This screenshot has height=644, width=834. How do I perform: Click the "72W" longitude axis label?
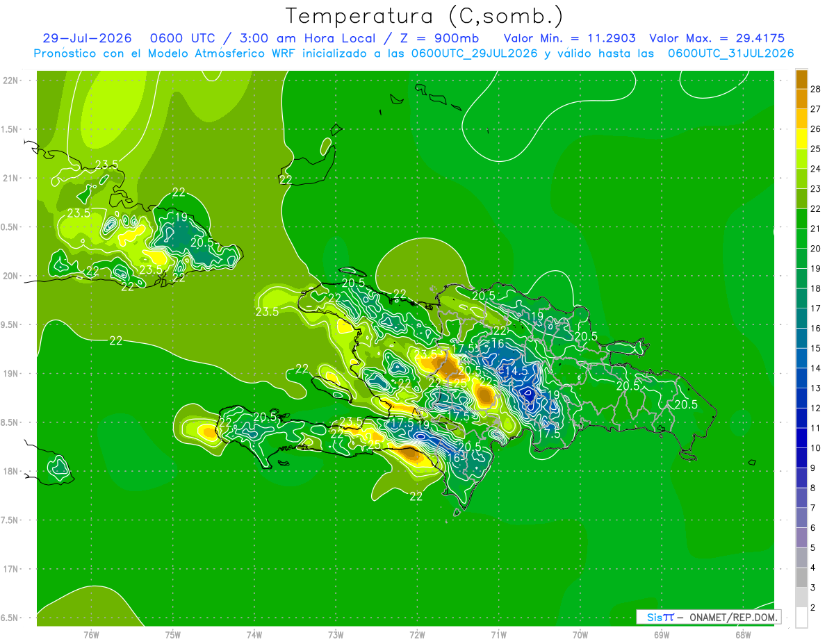pyautogui.click(x=417, y=634)
